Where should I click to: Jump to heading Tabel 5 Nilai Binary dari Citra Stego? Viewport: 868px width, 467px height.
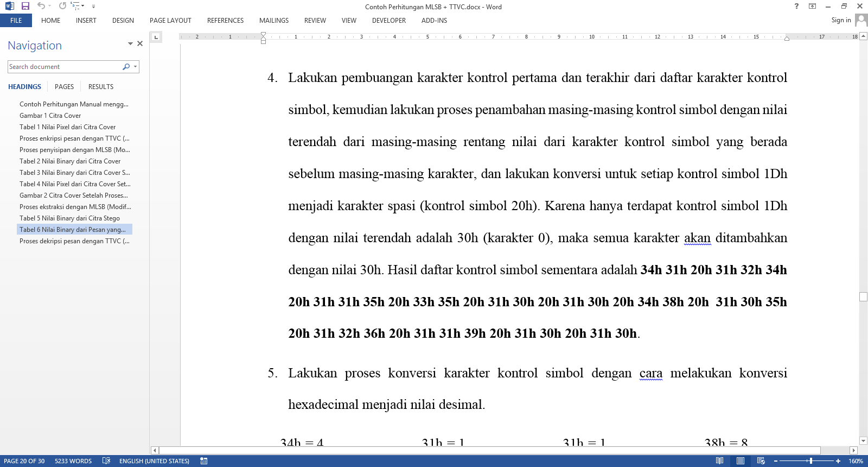tap(69, 218)
